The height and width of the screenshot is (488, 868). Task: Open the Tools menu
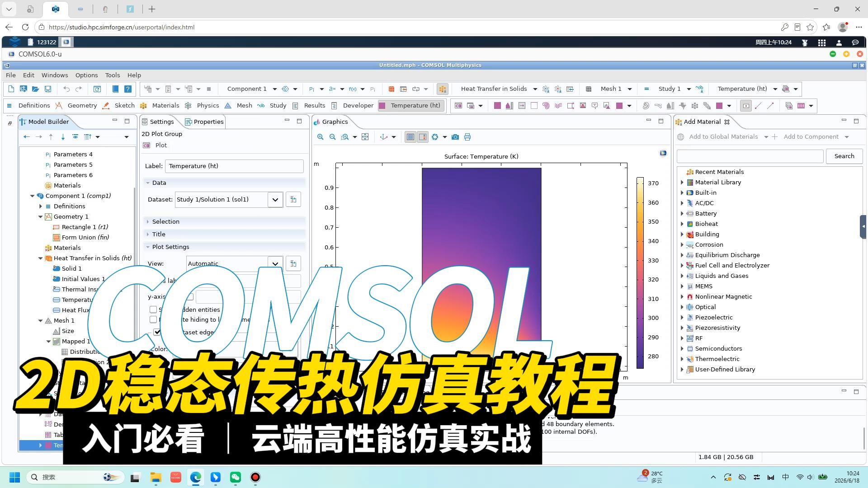(x=113, y=75)
